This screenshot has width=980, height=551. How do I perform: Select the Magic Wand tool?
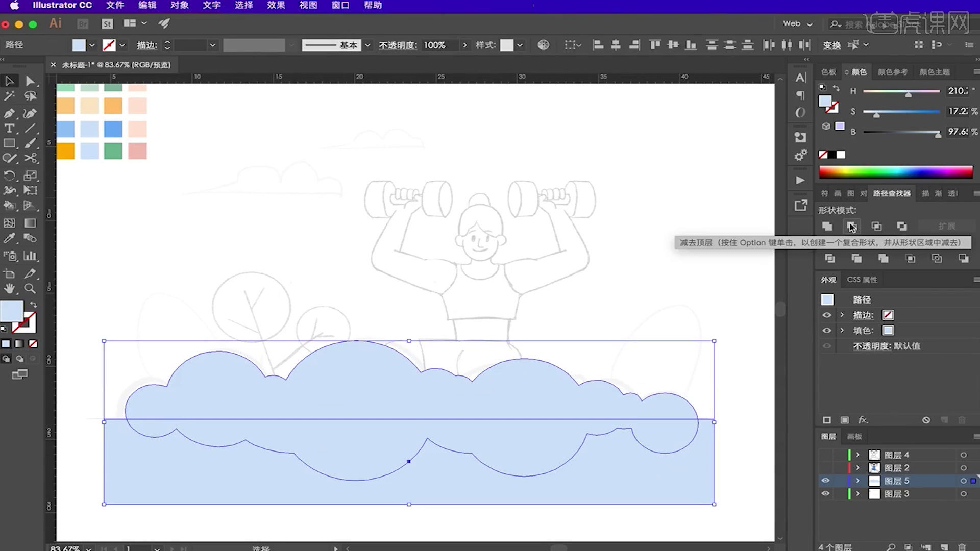pos(9,96)
